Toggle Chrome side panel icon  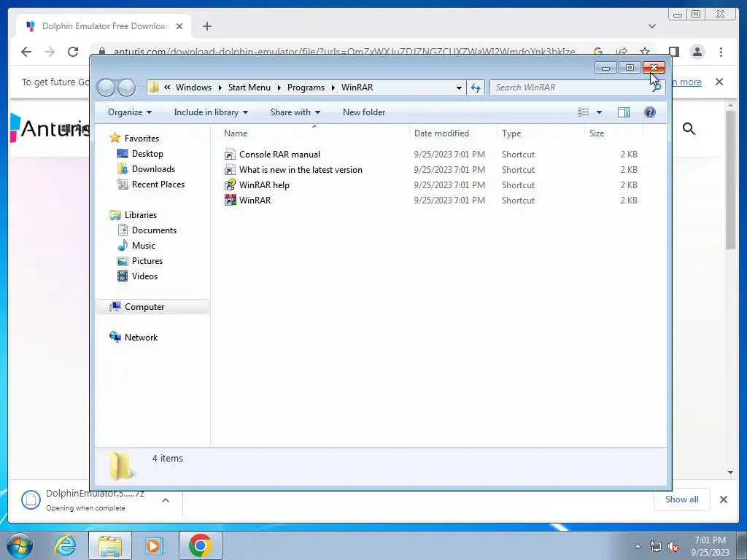coord(673,52)
